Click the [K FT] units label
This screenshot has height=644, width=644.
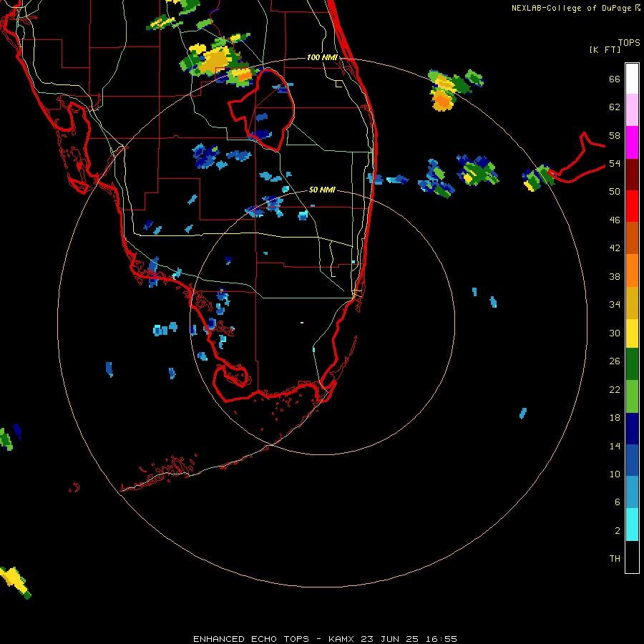(x=605, y=49)
